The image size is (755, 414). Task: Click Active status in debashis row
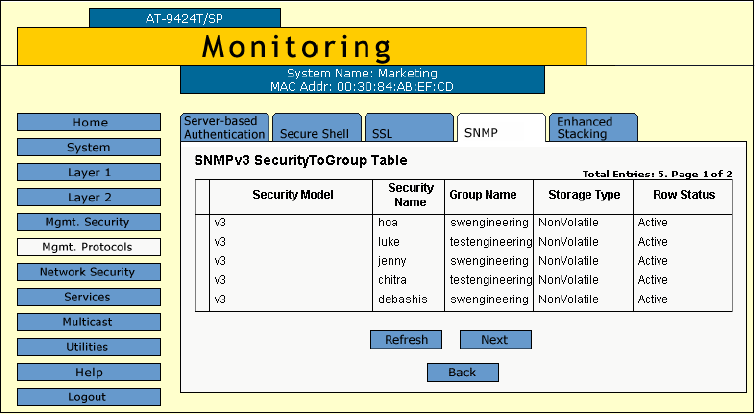coord(652,299)
